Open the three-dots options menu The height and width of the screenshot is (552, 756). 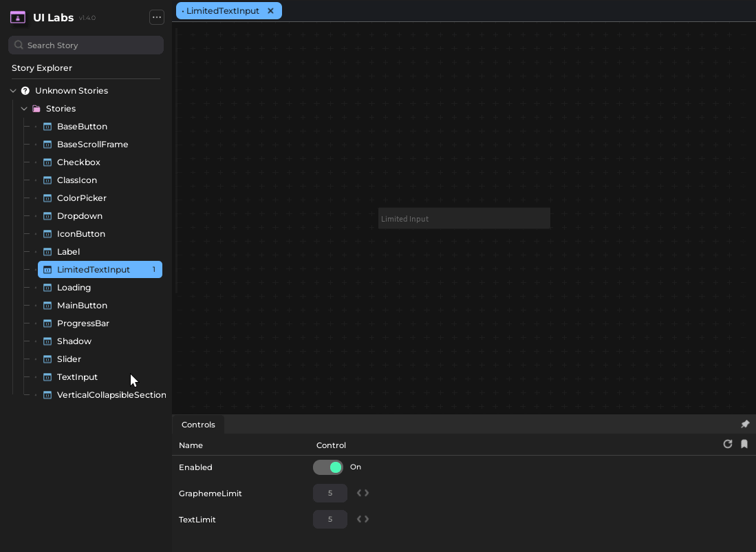coord(157,18)
